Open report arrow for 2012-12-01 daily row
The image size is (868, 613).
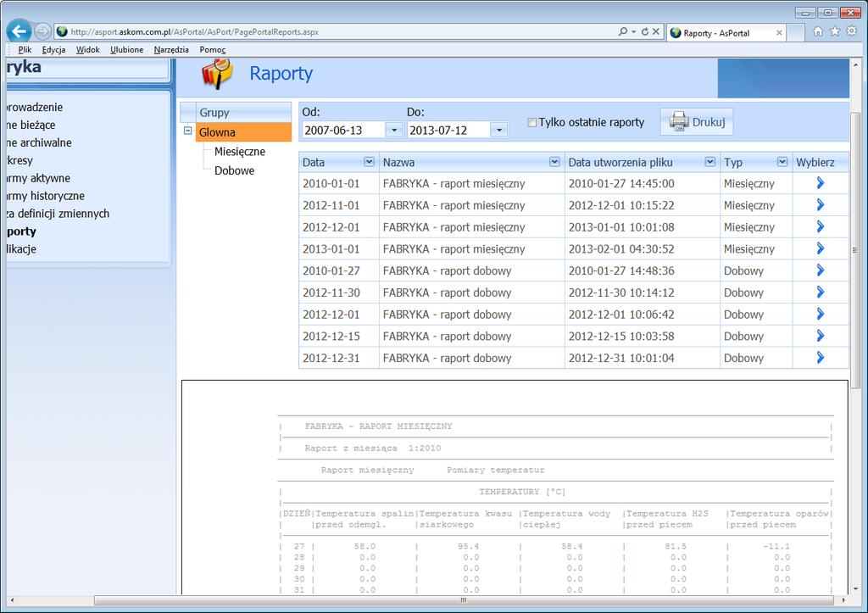[x=821, y=314]
